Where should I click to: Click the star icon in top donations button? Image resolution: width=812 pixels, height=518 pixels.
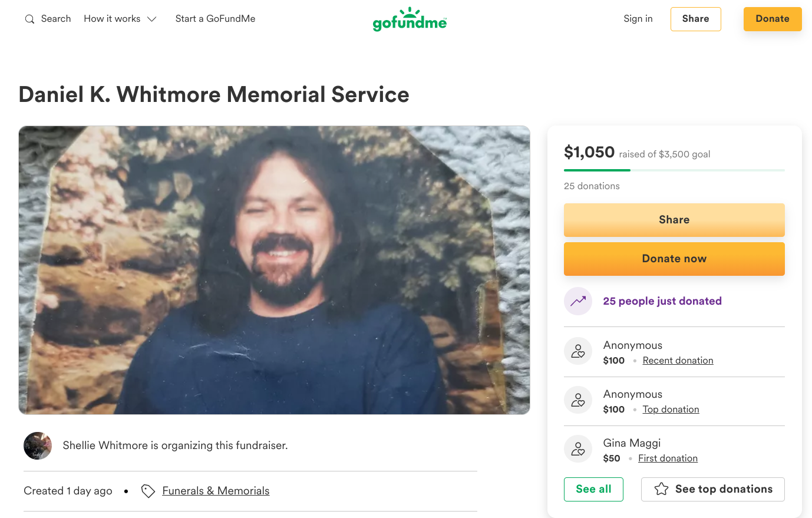(661, 489)
